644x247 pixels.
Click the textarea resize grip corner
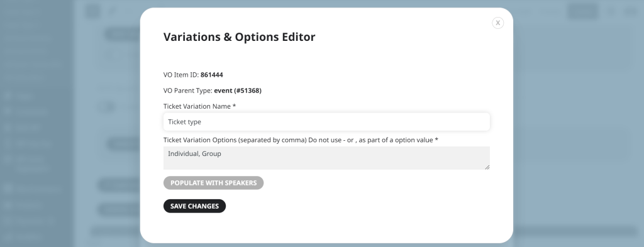[x=487, y=167]
